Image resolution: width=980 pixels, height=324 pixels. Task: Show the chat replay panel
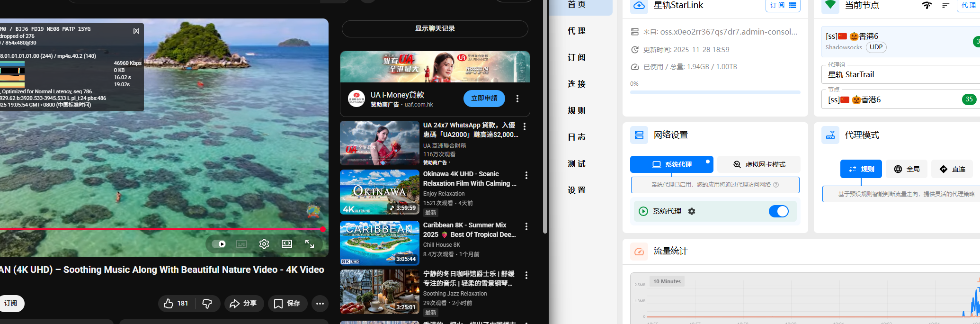(435, 29)
